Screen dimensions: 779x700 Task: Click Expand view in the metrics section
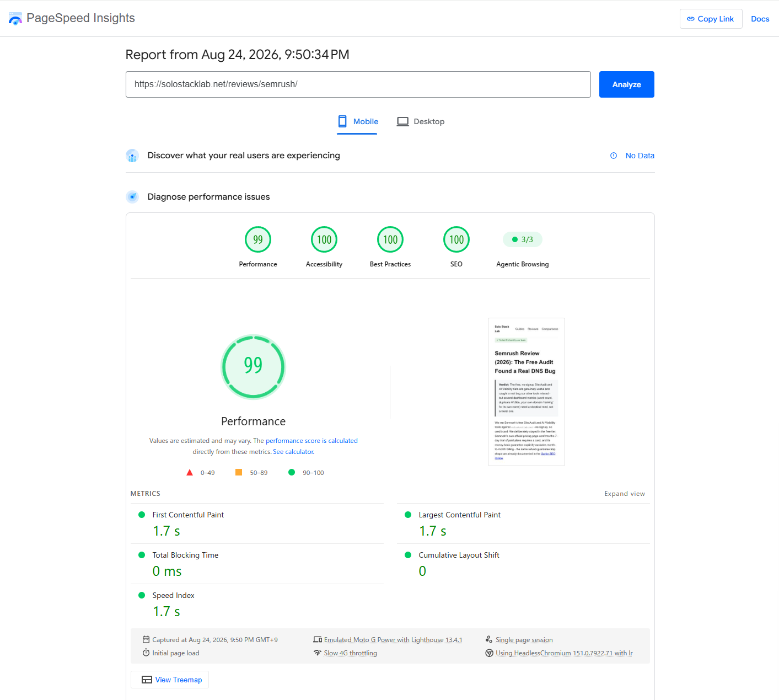point(625,494)
